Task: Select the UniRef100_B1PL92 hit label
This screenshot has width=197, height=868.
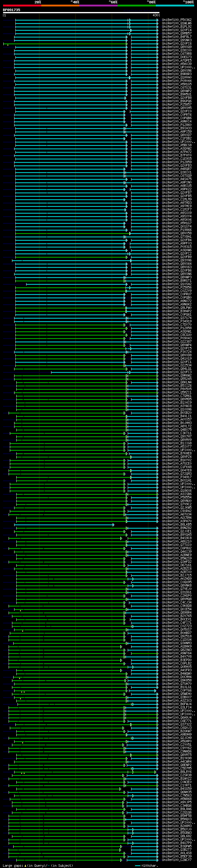Action: 176,26
